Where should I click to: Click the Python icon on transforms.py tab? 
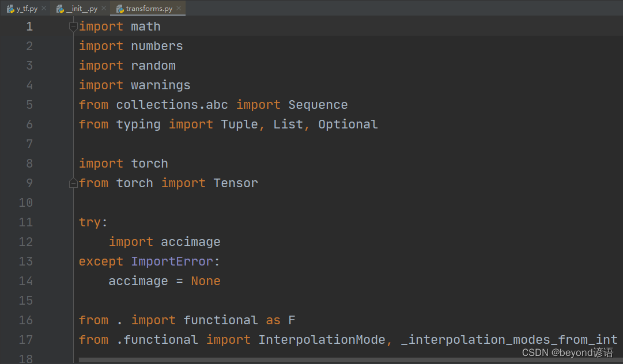(120, 9)
